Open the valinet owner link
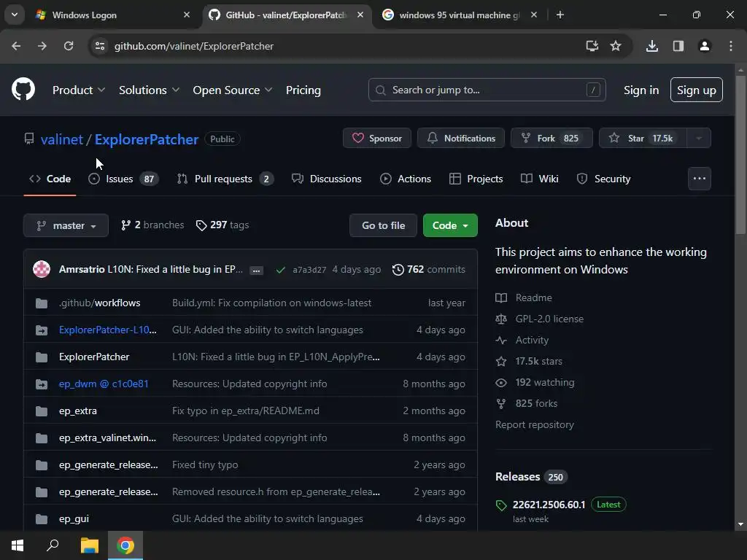The image size is (747, 560). pos(62,139)
